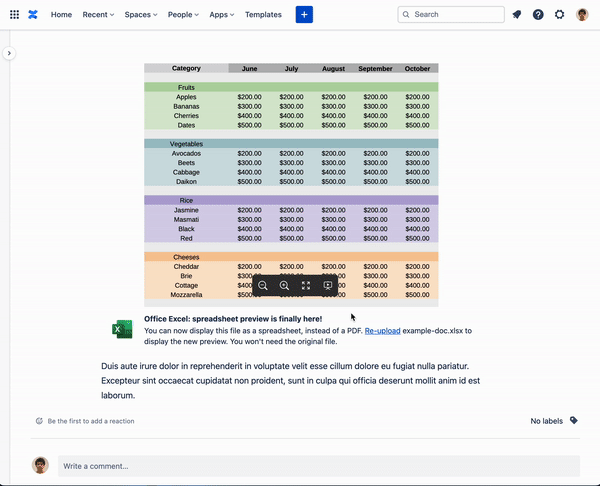Open the profile avatar menu in the top bar
Screen dimensions: 600x486
(582, 15)
